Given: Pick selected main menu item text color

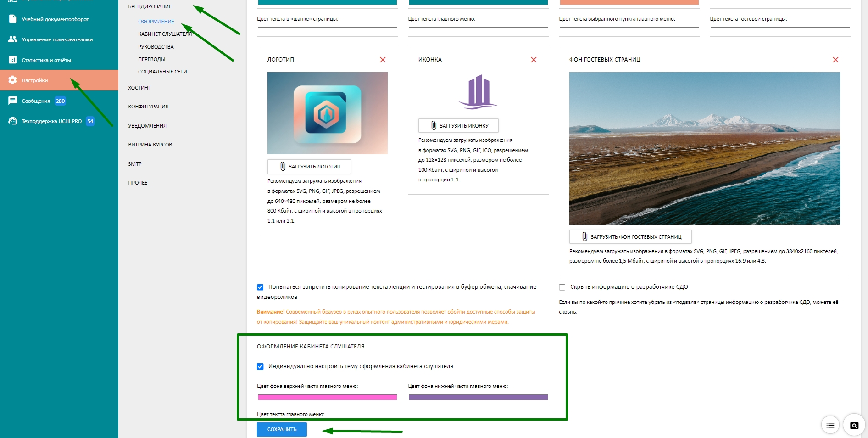Looking at the screenshot, I should pos(629,30).
